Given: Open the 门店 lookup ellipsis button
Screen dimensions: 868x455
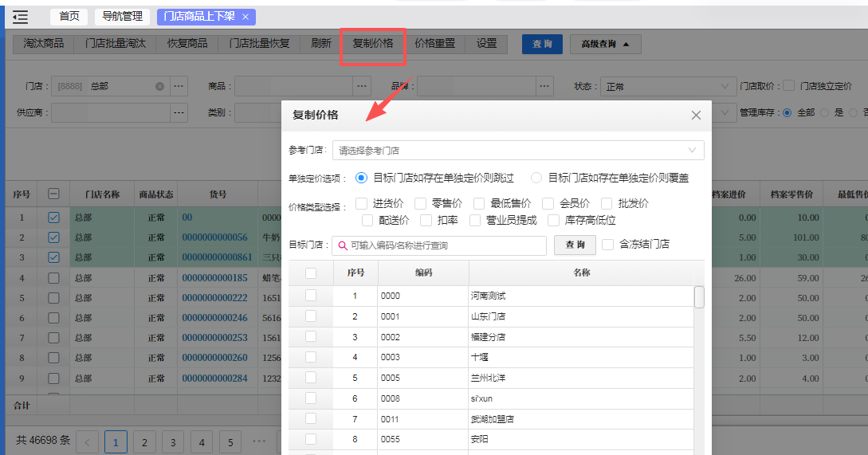Looking at the screenshot, I should pos(179,86).
